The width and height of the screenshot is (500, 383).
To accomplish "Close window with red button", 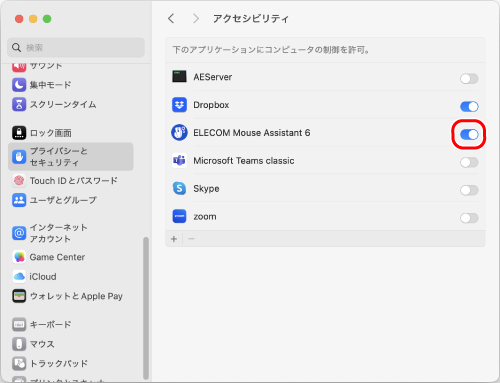I will tap(19, 19).
